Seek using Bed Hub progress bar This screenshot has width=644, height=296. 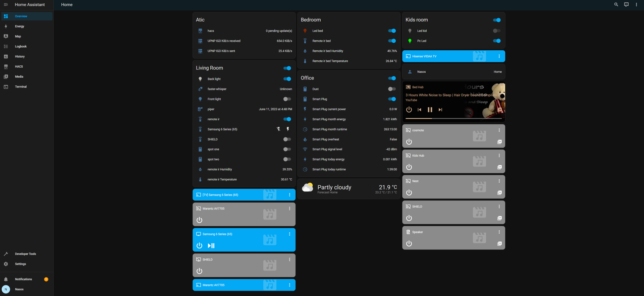pos(453,118)
